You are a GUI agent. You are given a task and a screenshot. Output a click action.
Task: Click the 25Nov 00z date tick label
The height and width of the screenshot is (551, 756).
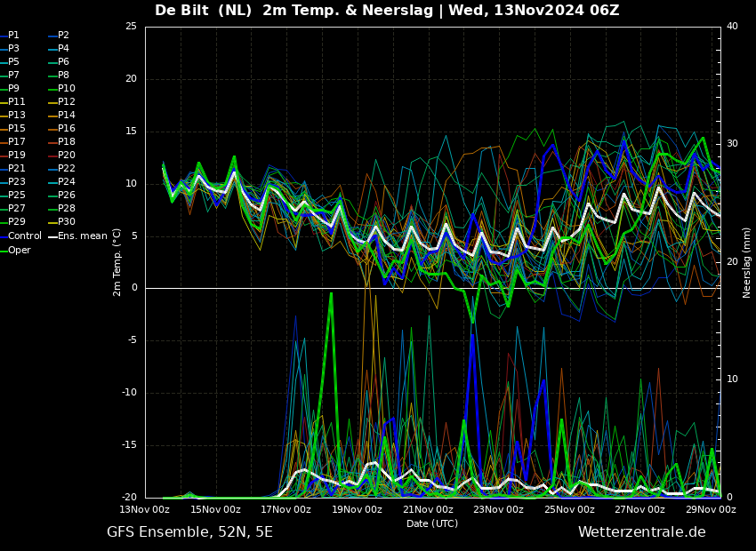pos(569,510)
